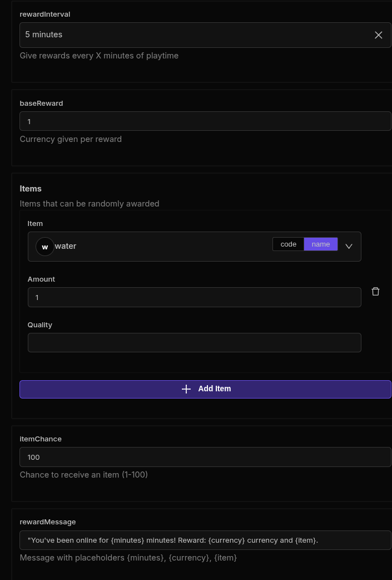Open the water item dropdown
This screenshot has height=580, width=392.
pos(195,247)
